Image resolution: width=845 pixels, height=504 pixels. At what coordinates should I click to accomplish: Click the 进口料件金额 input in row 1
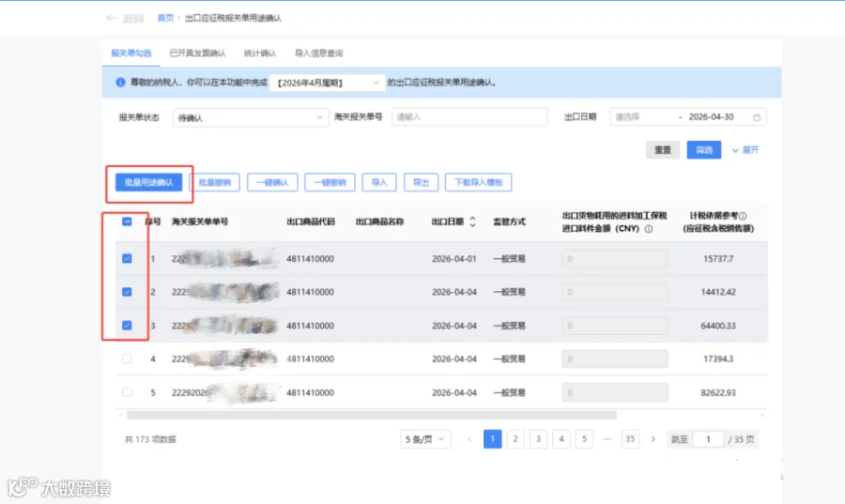614,258
